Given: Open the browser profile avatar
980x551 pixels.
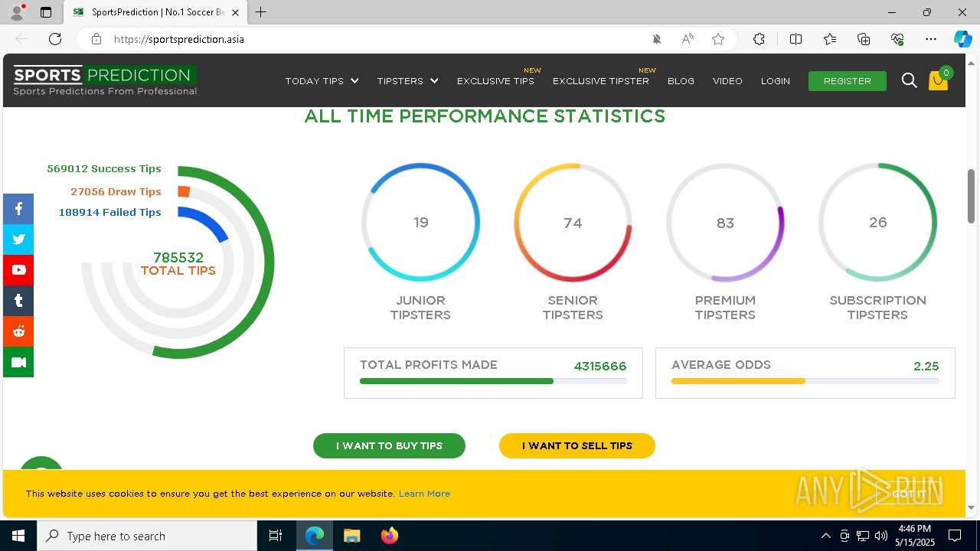Looking at the screenshot, I should coord(16,12).
